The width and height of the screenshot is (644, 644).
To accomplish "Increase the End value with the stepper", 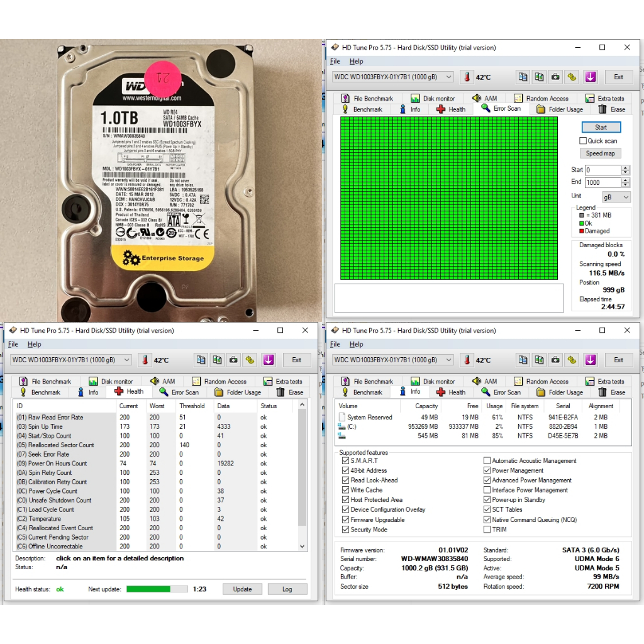I will (x=624, y=179).
